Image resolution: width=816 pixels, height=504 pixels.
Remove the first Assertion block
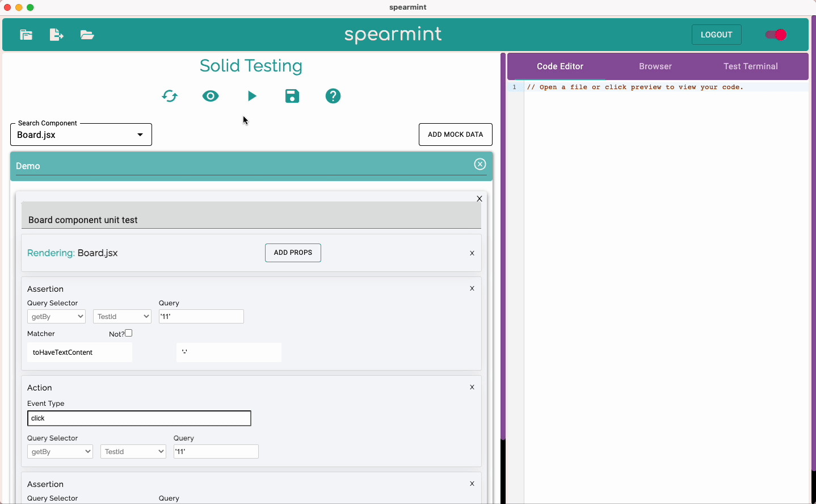(472, 288)
